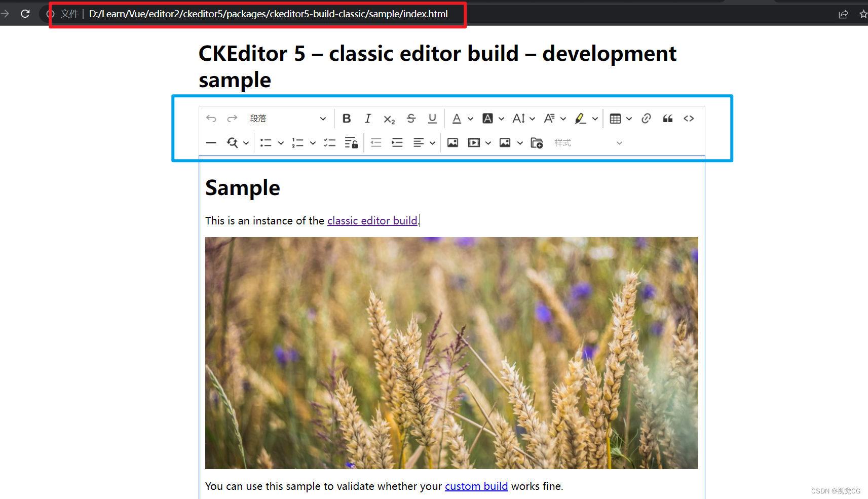
Task: Open the font background color picker
Action: coord(493,119)
